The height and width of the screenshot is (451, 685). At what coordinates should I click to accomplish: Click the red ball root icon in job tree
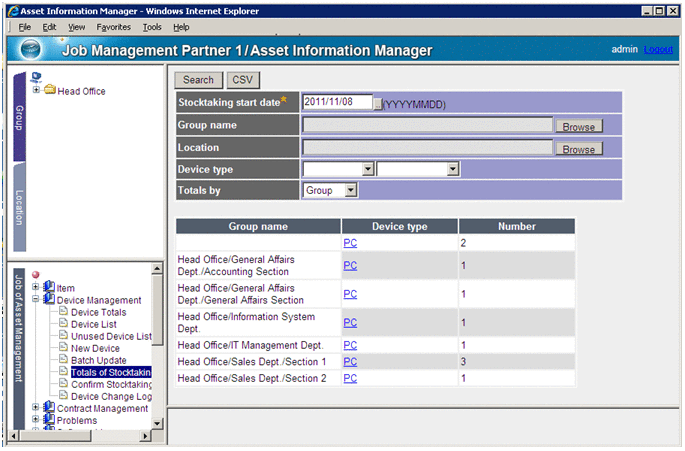coord(35,275)
